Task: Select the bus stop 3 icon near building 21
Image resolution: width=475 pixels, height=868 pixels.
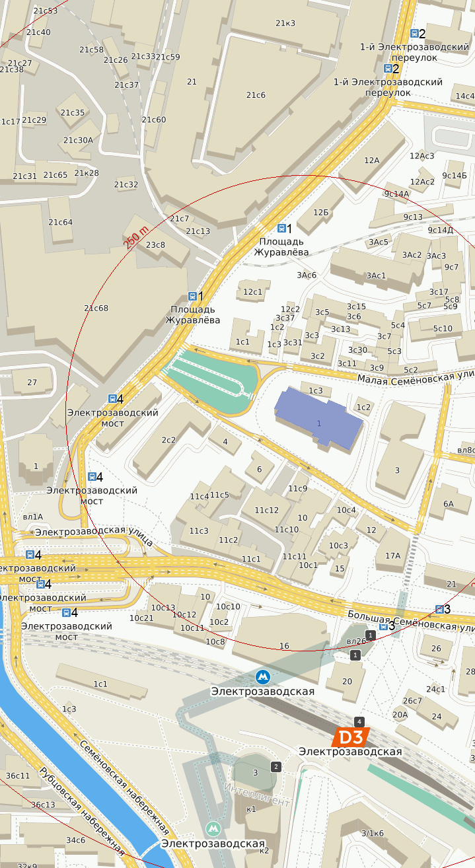Action: point(439,609)
